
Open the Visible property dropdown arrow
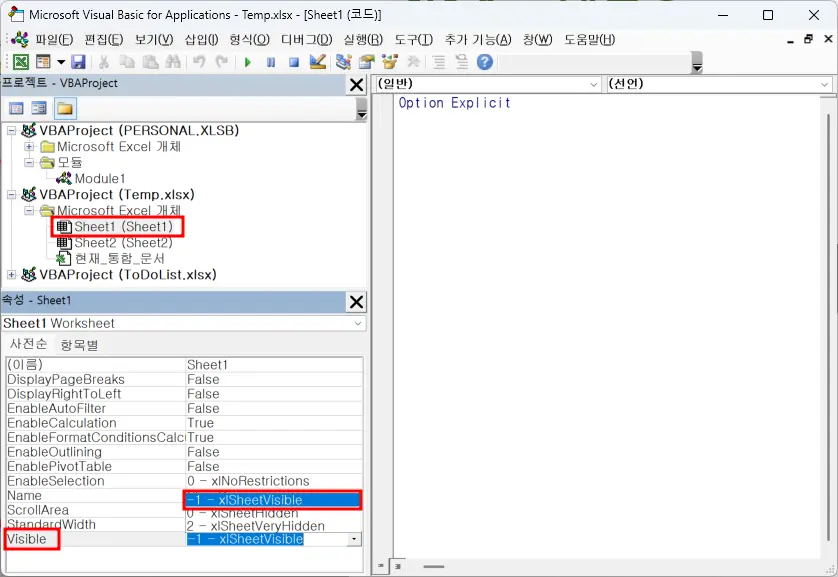pyautogui.click(x=354, y=539)
